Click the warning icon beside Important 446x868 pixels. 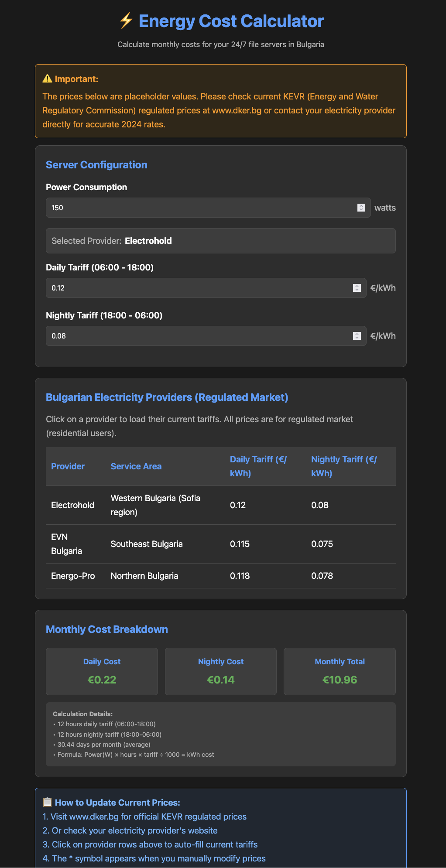click(x=47, y=79)
